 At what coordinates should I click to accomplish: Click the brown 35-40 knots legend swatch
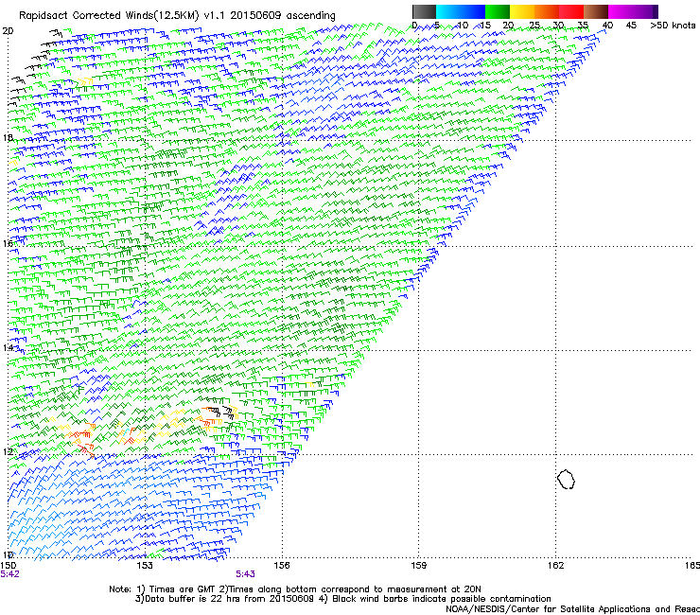[596, 11]
